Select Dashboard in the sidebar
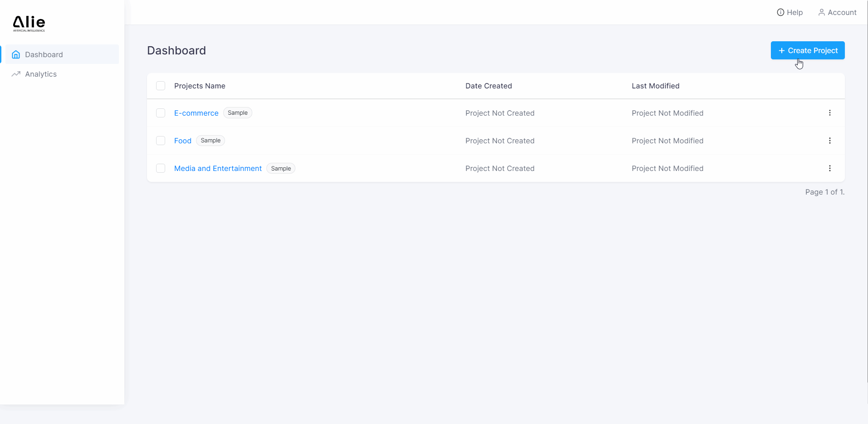Image resolution: width=868 pixels, height=424 pixels. click(44, 54)
